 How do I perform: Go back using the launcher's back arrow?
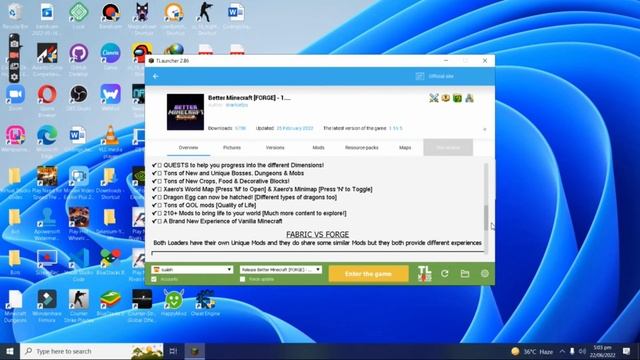pyautogui.click(x=156, y=76)
